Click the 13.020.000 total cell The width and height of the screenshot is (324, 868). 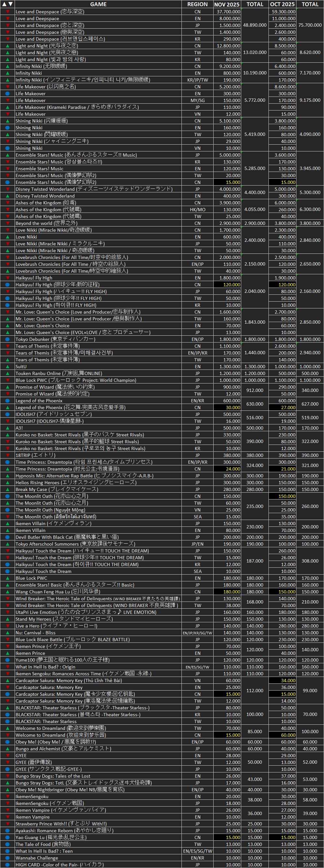tap(255, 53)
